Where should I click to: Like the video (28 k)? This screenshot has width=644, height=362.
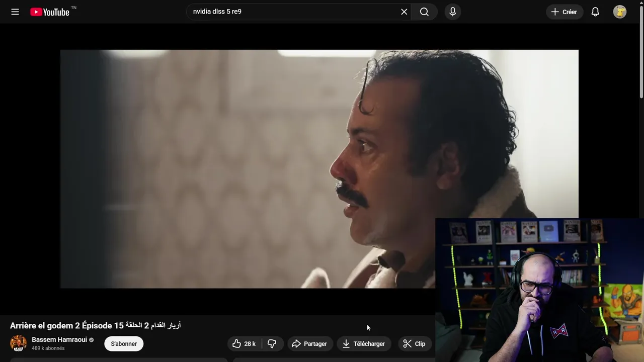pyautogui.click(x=245, y=344)
